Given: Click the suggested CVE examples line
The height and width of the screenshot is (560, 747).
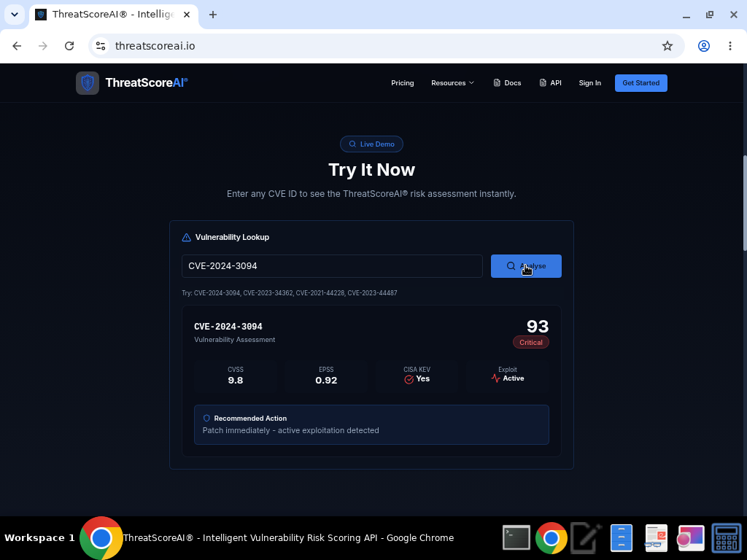Looking at the screenshot, I should point(289,293).
